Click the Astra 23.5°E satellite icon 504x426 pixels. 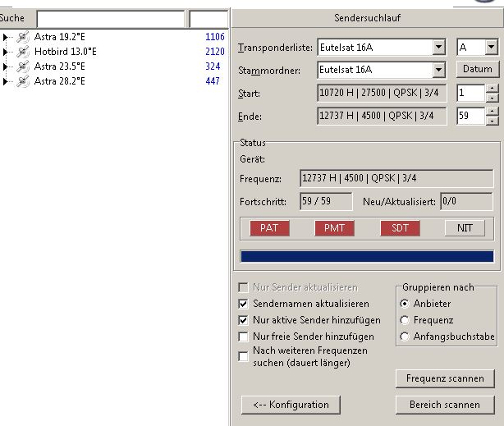[x=23, y=66]
